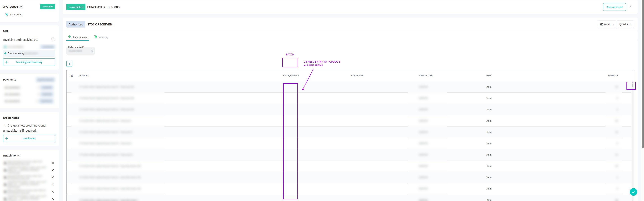644x201 pixels.
Task: Open the Email dropdown
Action: pyautogui.click(x=607, y=25)
